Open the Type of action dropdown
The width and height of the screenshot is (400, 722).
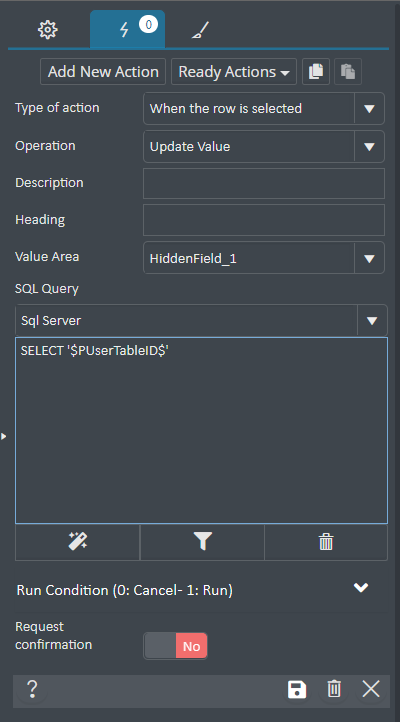coord(264,109)
